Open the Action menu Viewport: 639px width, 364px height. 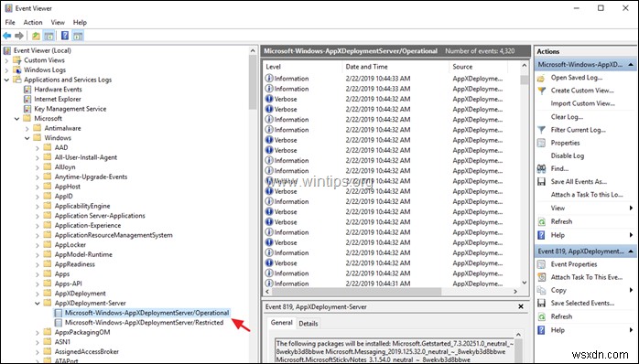coord(33,22)
